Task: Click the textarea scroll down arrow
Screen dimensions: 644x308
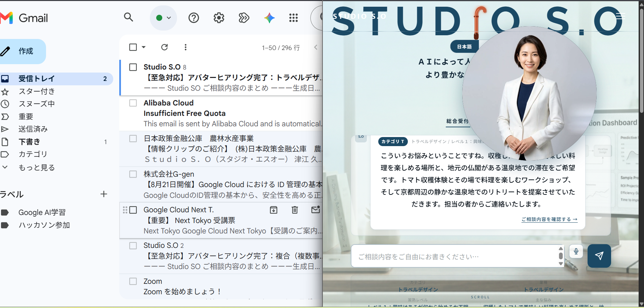Action: click(x=561, y=264)
